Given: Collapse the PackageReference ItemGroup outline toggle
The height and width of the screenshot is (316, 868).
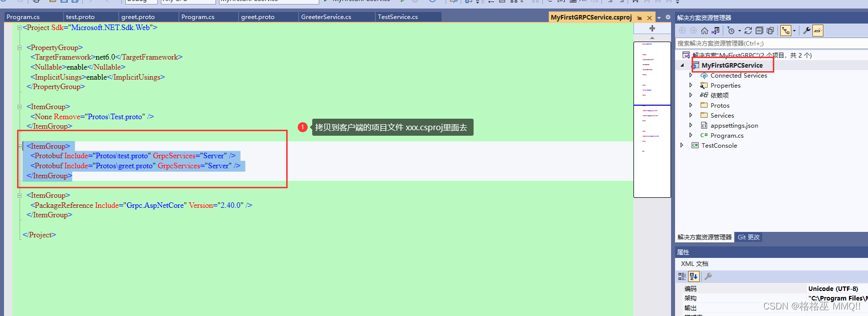Looking at the screenshot, I should click(20, 196).
